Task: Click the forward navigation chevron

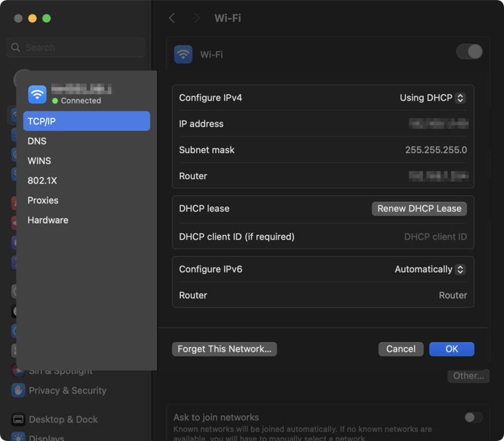Action: 196,18
